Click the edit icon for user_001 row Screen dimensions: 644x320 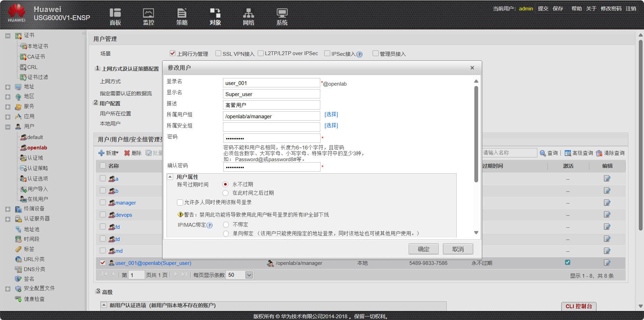point(607,263)
